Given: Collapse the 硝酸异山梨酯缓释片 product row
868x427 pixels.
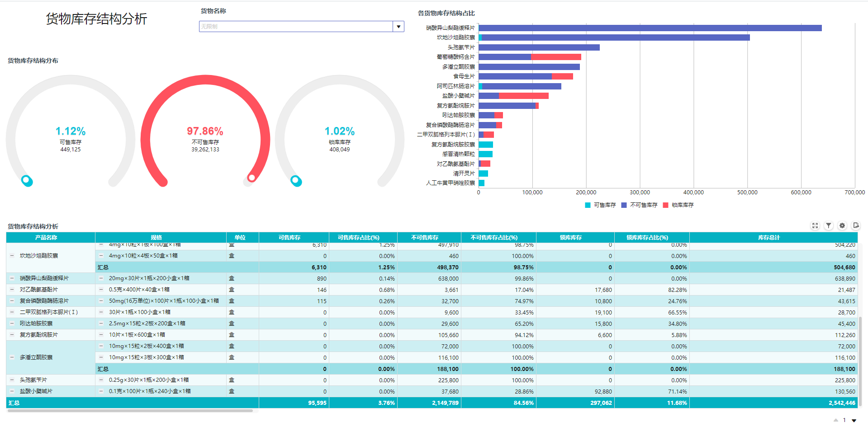Looking at the screenshot, I should (x=12, y=278).
